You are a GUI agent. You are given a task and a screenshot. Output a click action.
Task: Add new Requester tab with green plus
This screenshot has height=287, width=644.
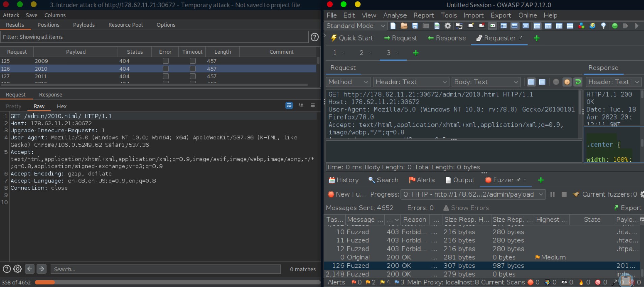(x=416, y=53)
